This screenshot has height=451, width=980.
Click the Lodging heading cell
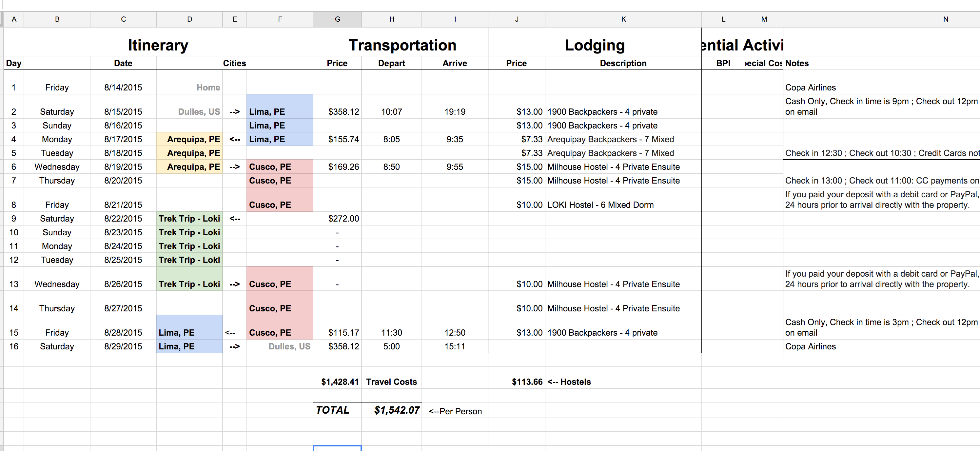tap(594, 45)
